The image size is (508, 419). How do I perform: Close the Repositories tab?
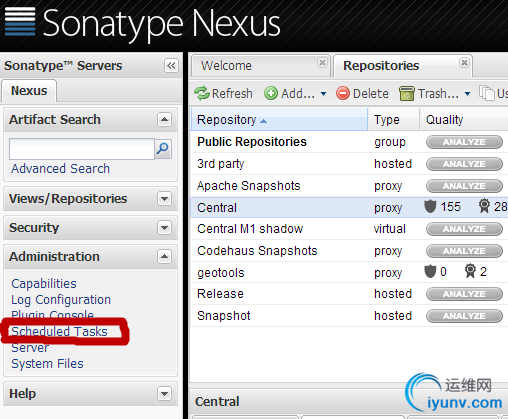point(464,63)
